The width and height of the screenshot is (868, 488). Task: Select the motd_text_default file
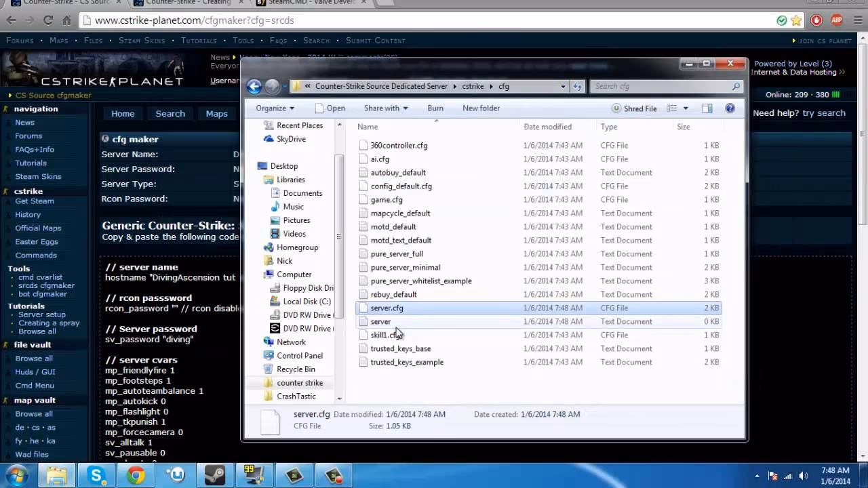[401, 241]
